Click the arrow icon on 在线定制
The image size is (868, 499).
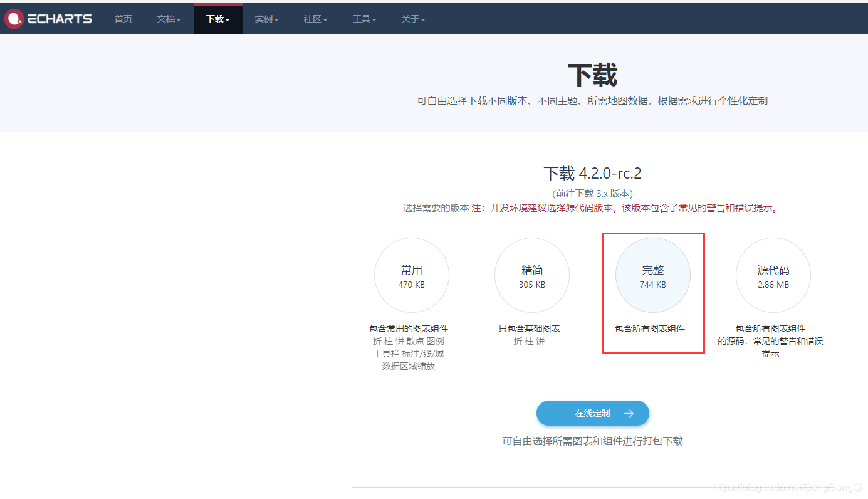pos(629,413)
